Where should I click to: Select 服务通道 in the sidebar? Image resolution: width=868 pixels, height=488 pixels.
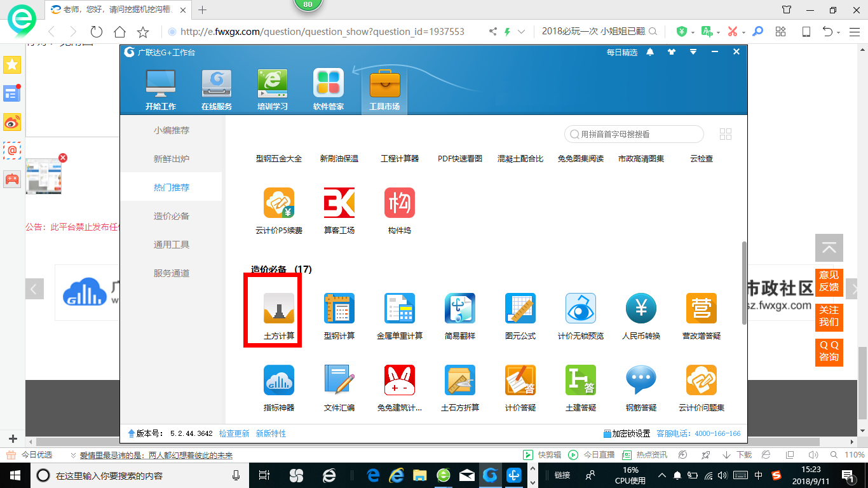172,273
